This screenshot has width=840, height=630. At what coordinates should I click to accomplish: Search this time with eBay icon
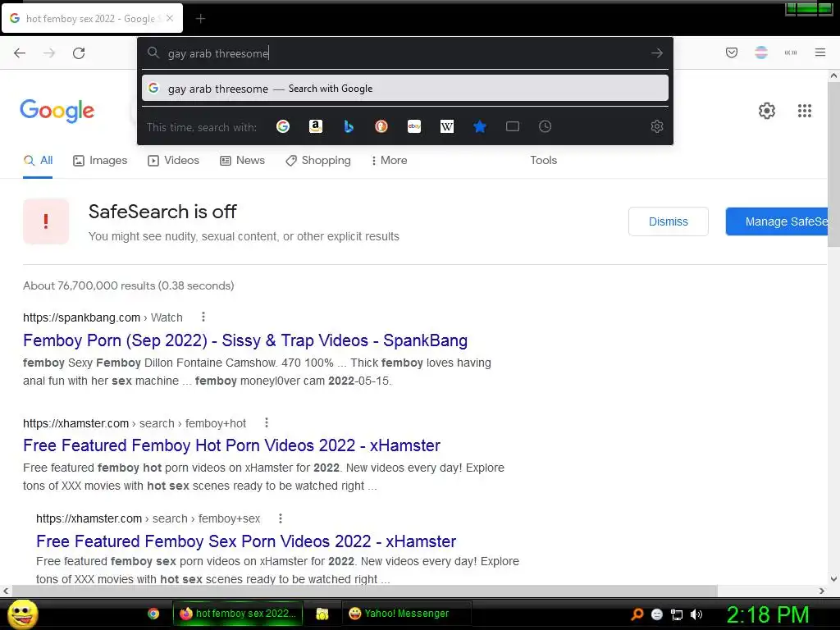point(414,126)
